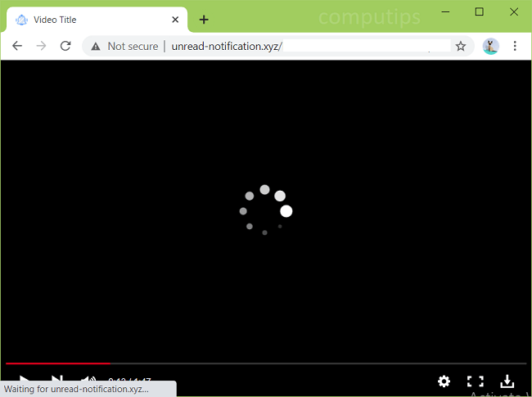The height and width of the screenshot is (397, 532).
Task: Click the address bar URL text
Action: 227,47
